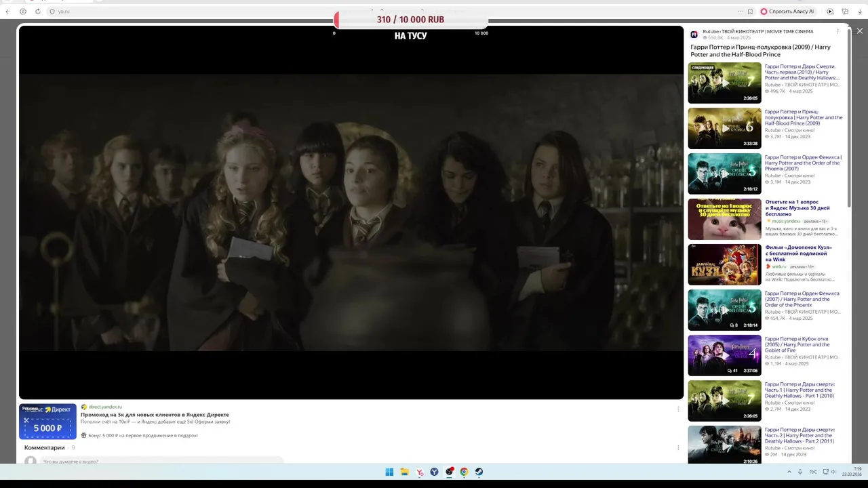Open Орден Феникса thumbnail with 2:18:12 duration
Image resolution: width=868 pixels, height=488 pixels.
pyautogui.click(x=724, y=174)
